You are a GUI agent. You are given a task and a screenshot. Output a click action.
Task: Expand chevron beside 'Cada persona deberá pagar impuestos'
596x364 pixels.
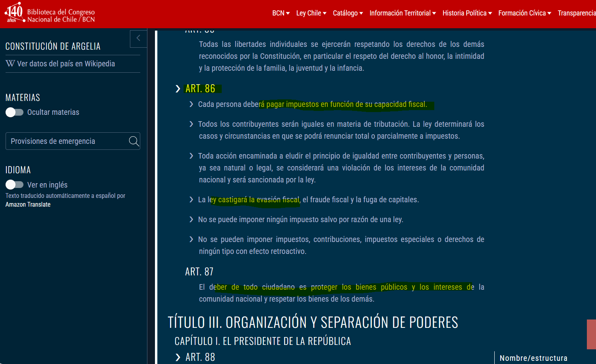point(191,104)
